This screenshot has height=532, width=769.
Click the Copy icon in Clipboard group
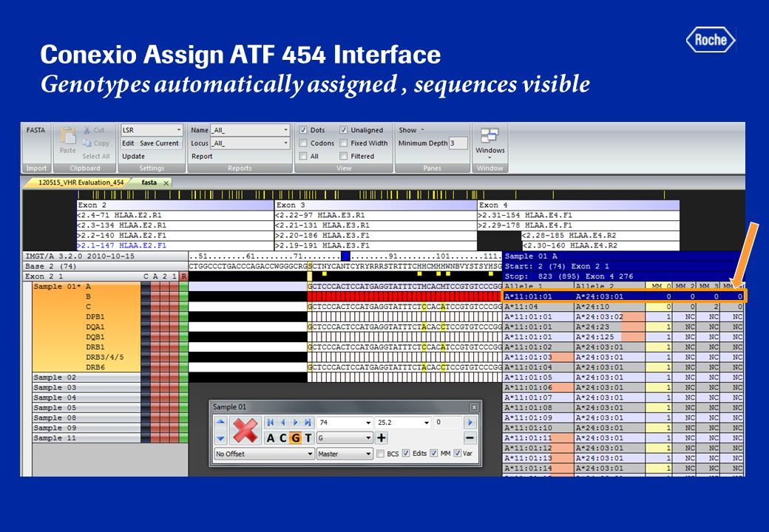(87, 143)
